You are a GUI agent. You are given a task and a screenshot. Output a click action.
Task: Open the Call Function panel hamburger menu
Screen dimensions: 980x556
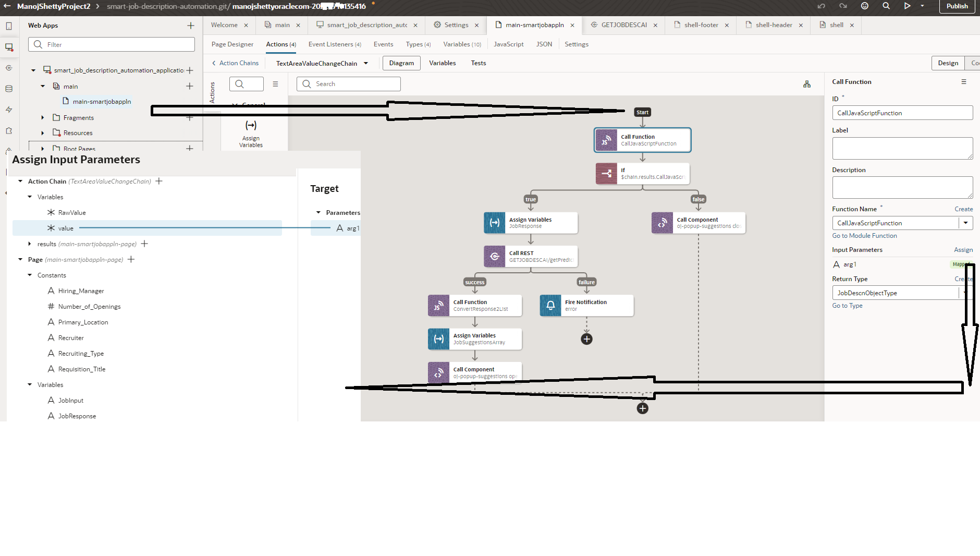point(964,81)
